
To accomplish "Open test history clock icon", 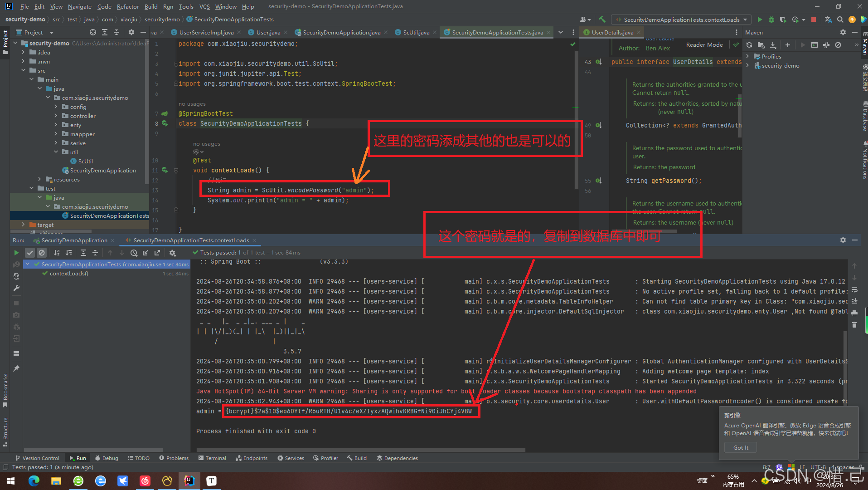I will pos(134,253).
